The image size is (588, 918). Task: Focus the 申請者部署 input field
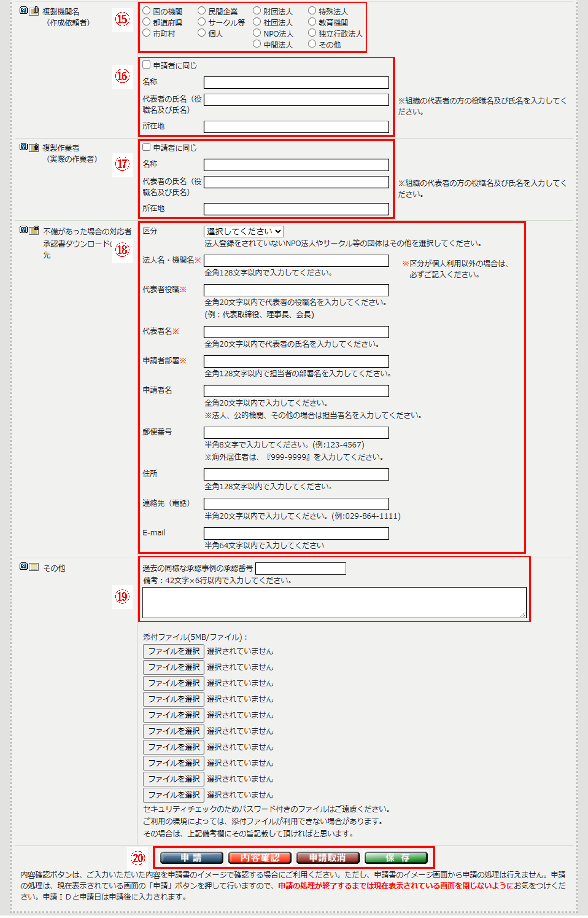(x=296, y=362)
